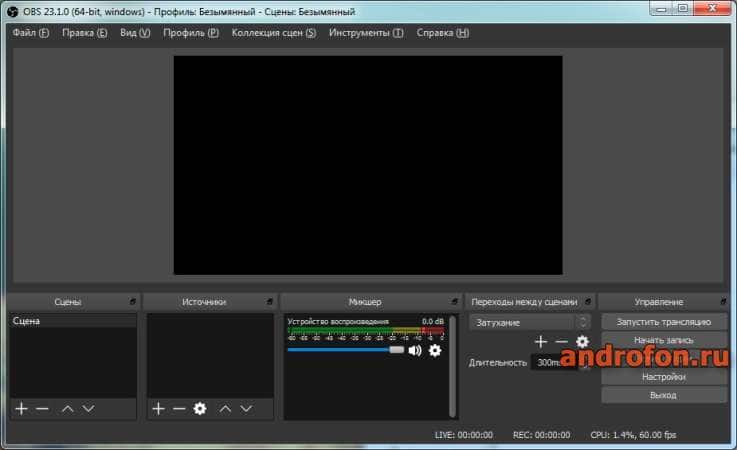Click the LIVE: 00:00:00 status
The width and height of the screenshot is (737, 450).
464,435
